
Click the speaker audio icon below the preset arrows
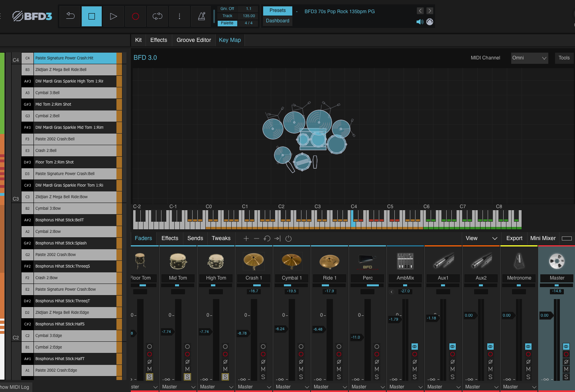point(420,22)
